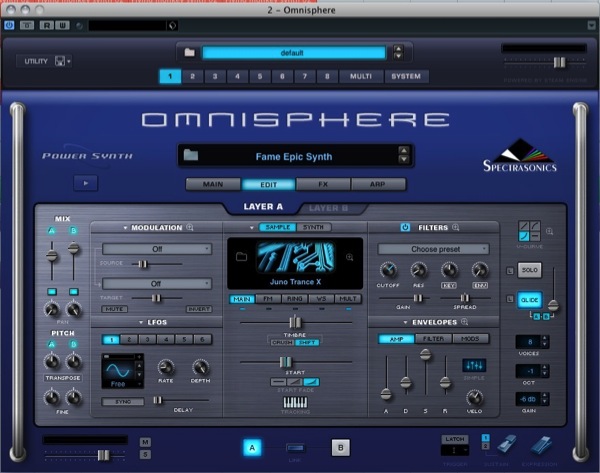Click the expression pedal icon
Screen dimensions: 600x473
coord(541,445)
